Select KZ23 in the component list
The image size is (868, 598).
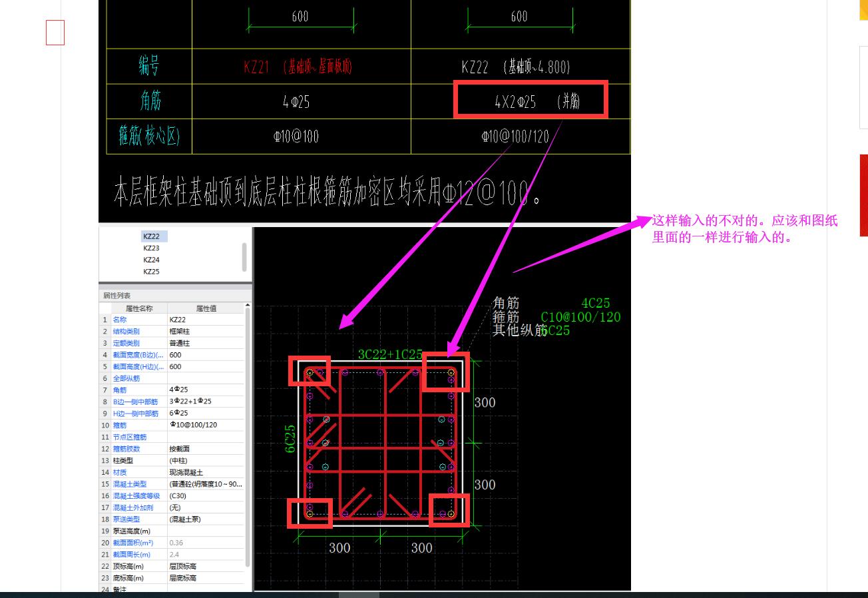(x=152, y=248)
